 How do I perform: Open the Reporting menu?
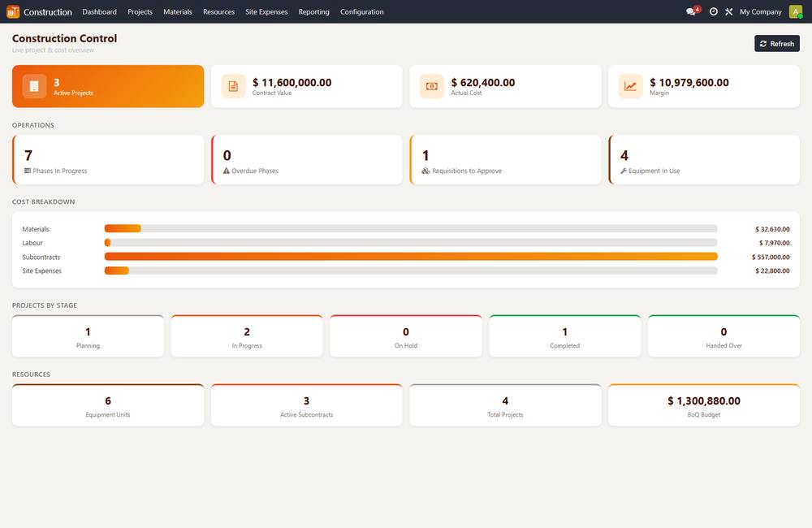point(313,11)
